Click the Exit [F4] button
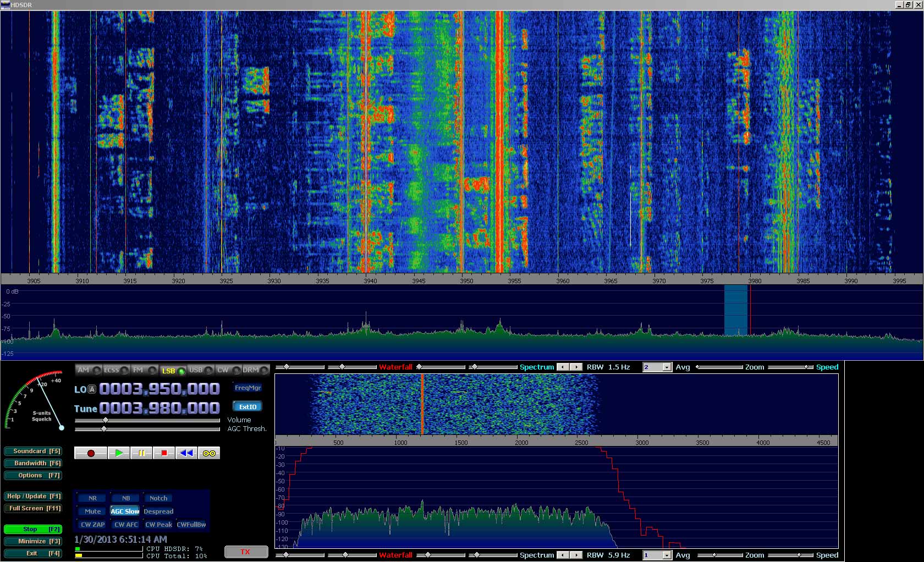Screen dimensions: 924x562 pyautogui.click(x=33, y=553)
